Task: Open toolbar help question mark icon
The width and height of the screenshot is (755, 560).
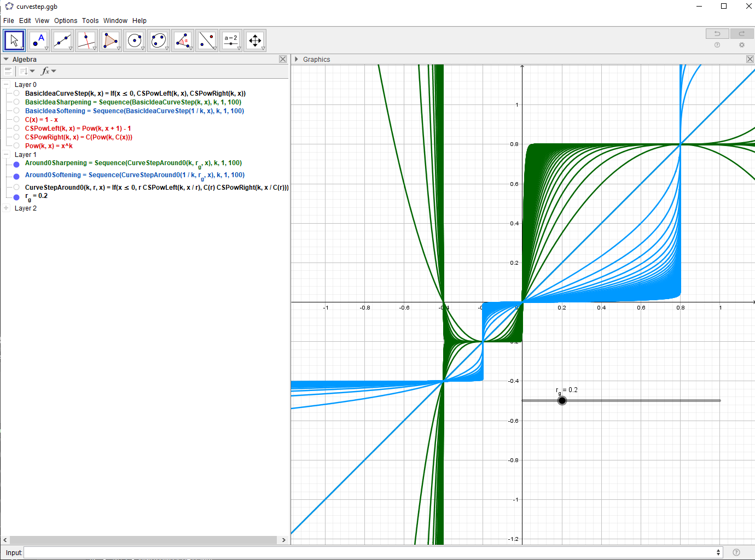Action: (717, 45)
